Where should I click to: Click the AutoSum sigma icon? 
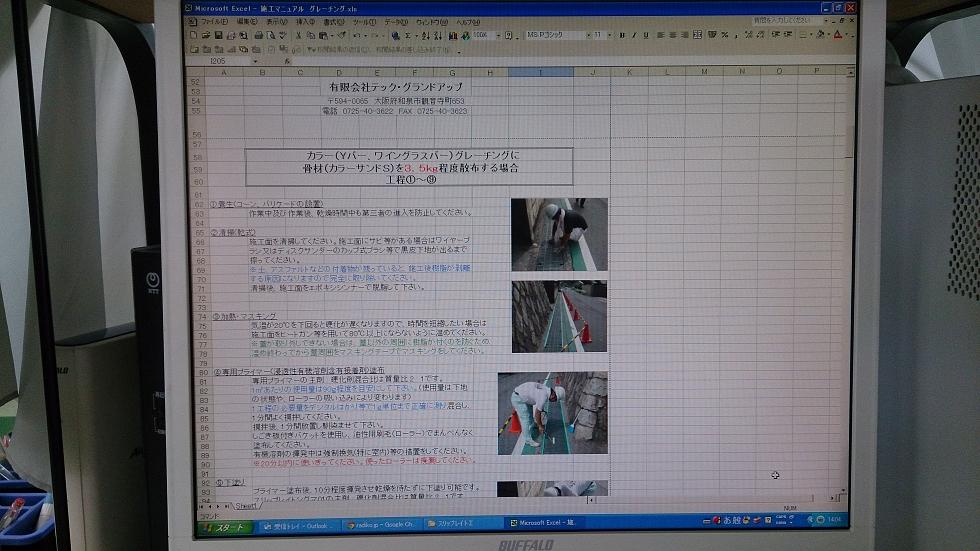[x=408, y=35]
